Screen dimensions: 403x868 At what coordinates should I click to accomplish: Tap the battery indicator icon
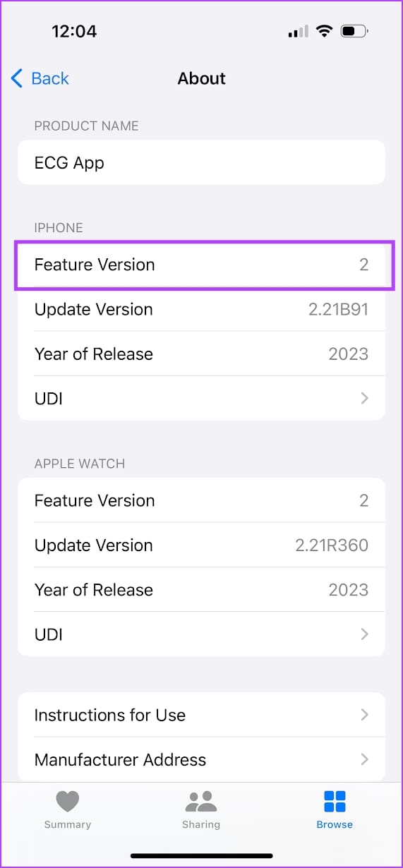pyautogui.click(x=354, y=32)
